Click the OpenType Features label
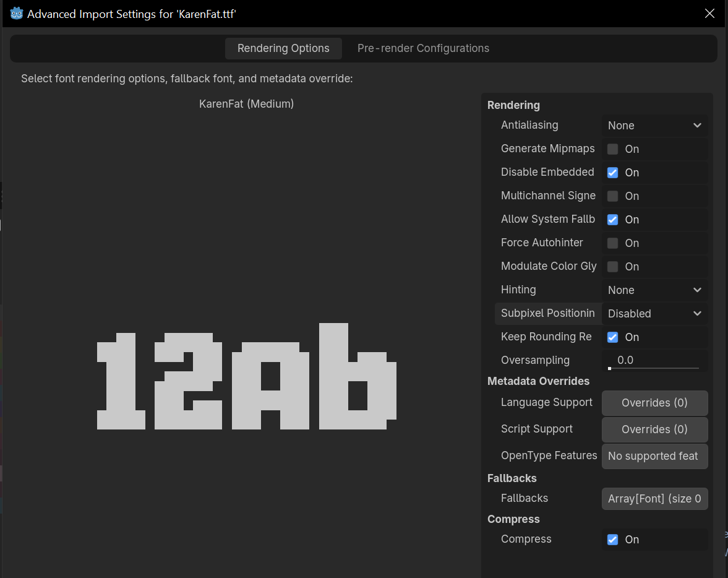 549,455
